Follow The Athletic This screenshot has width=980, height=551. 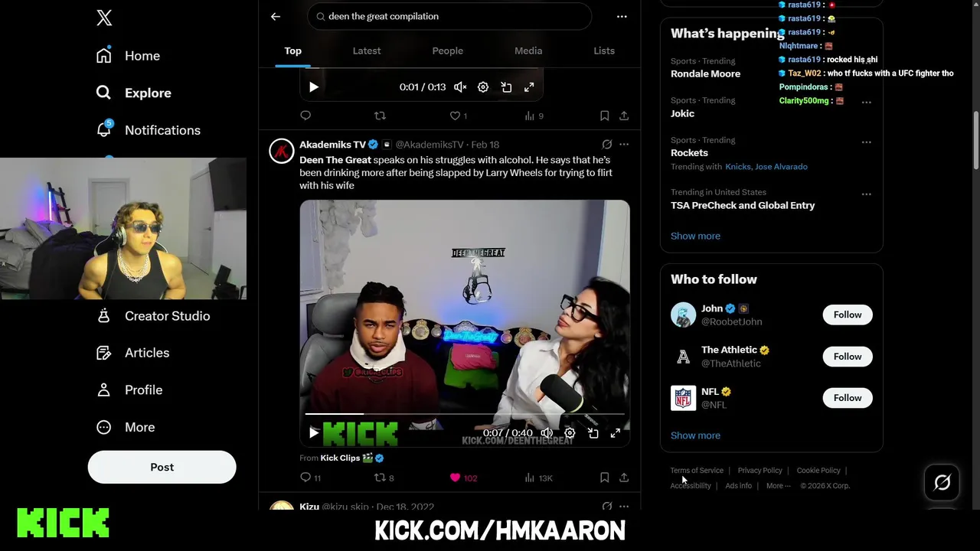pos(848,356)
